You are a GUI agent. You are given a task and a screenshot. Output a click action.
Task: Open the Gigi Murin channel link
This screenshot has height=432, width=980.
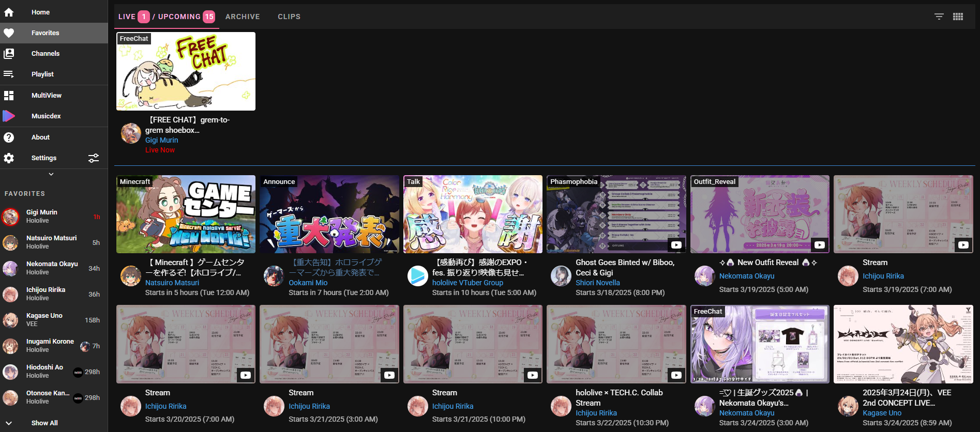[161, 140]
